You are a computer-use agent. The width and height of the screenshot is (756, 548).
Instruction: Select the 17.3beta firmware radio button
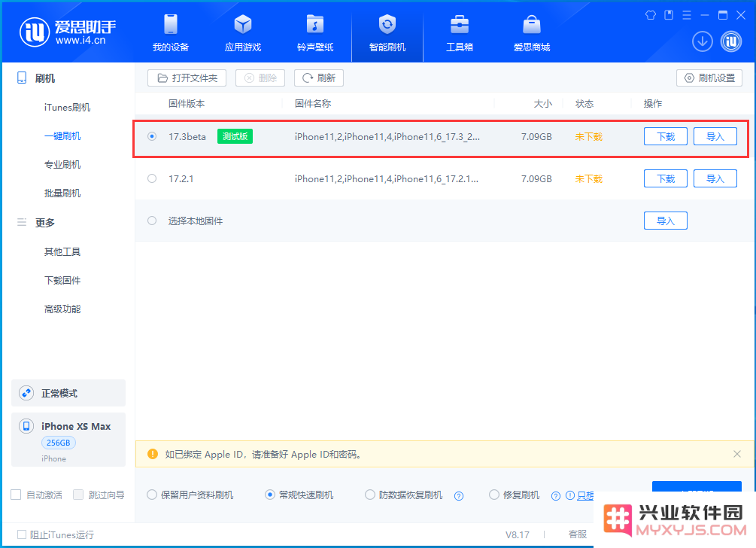(152, 136)
